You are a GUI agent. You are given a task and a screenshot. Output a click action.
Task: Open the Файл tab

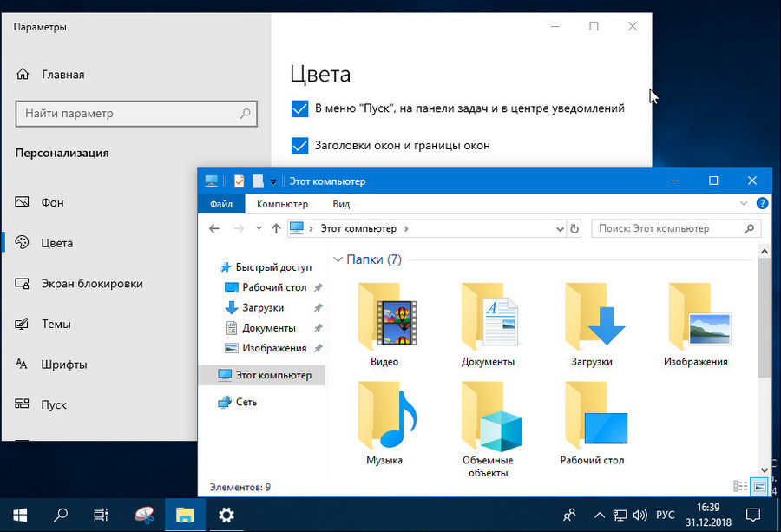coord(221,204)
